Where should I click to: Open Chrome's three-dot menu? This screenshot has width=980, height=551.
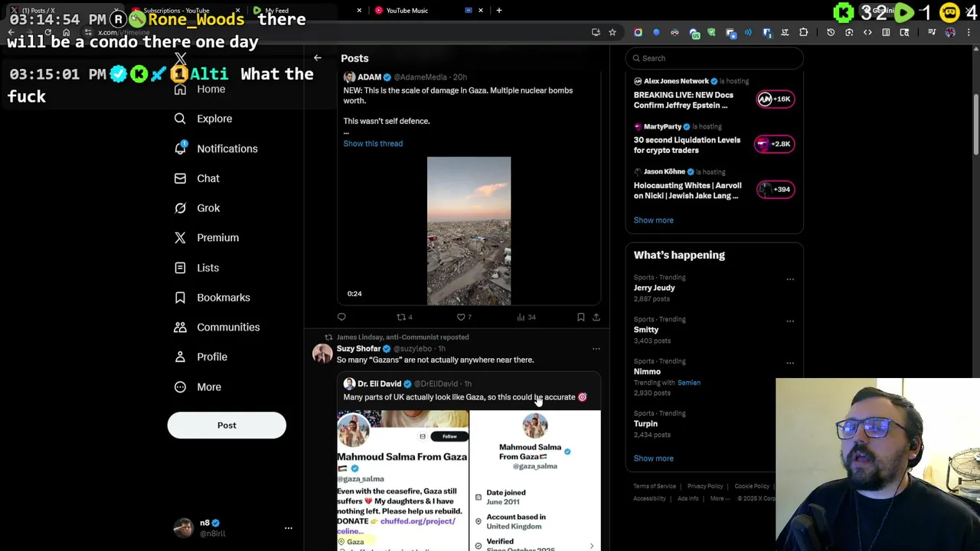967,32
